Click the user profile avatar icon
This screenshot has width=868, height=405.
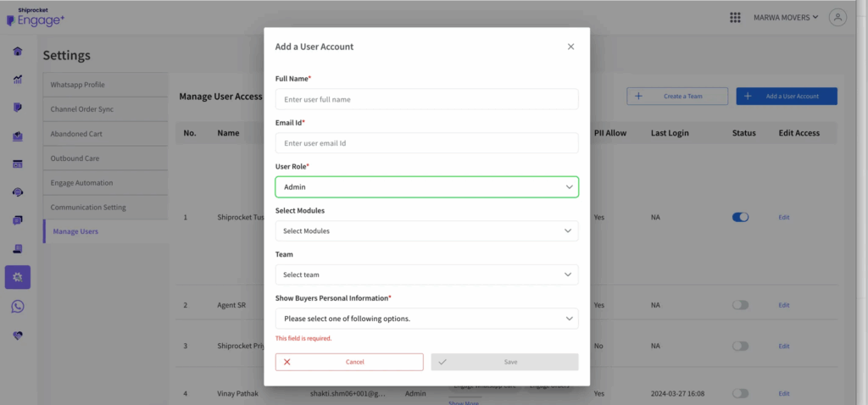(837, 18)
